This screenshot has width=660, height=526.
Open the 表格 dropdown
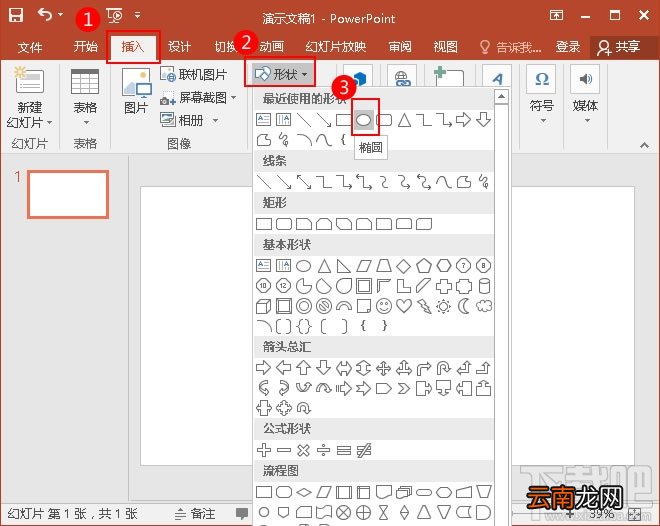tap(85, 97)
